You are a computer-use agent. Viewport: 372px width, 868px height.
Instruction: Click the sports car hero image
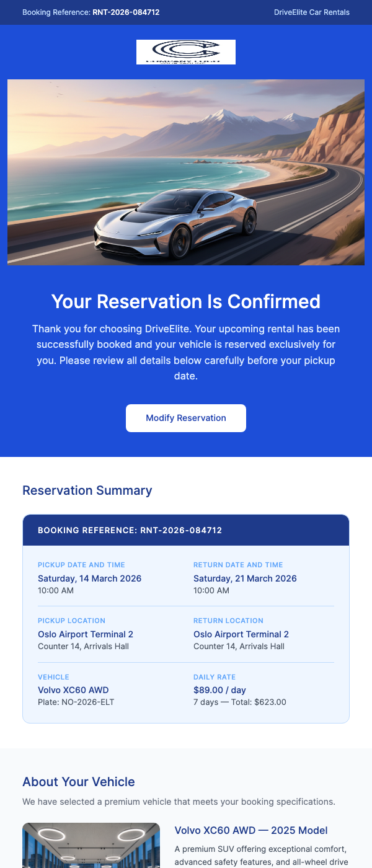(186, 172)
